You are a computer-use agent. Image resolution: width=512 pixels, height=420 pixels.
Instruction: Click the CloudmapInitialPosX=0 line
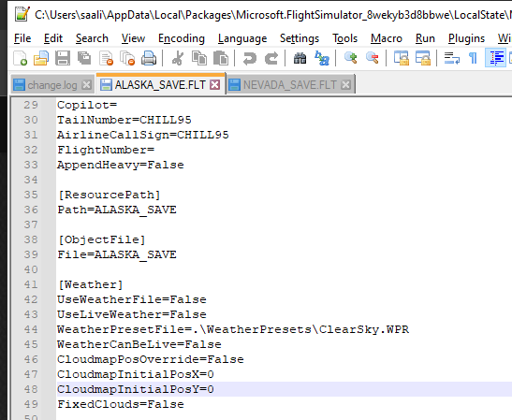coord(136,375)
